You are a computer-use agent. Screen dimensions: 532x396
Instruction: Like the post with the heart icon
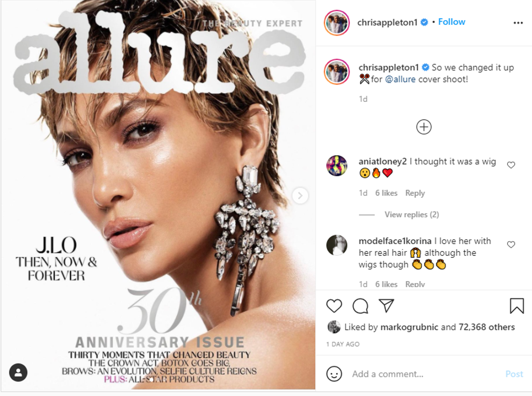334,306
